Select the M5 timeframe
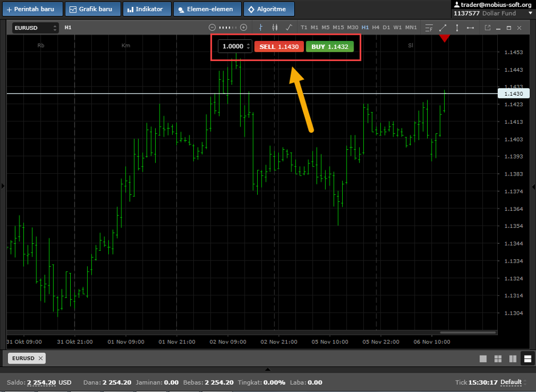Viewport: 536px width, 392px height. 326,28
